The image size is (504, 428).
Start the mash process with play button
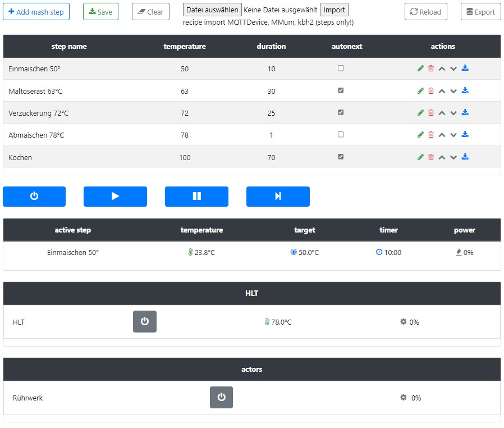tap(115, 197)
